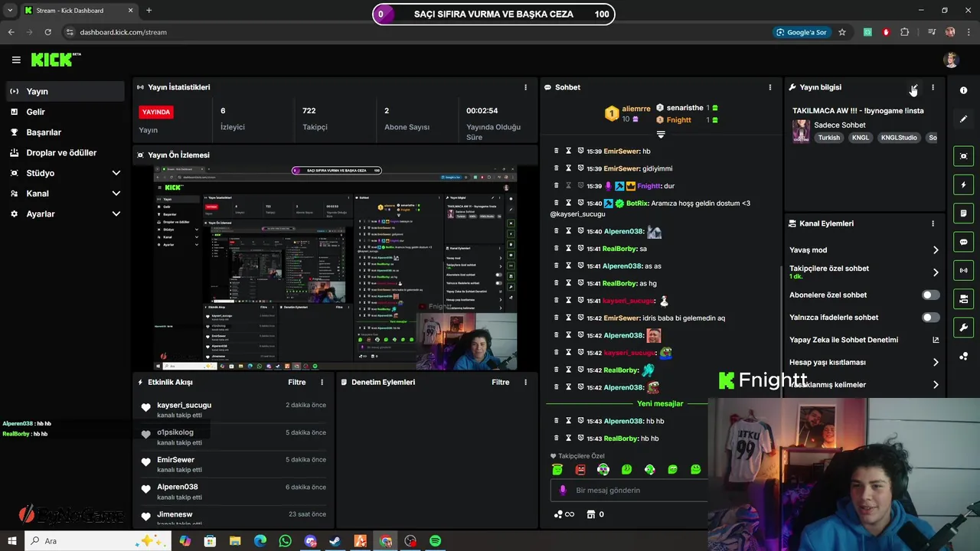Image resolution: width=980 pixels, height=551 pixels.
Task: Click the red angry emote above the chat input
Action: point(580,469)
